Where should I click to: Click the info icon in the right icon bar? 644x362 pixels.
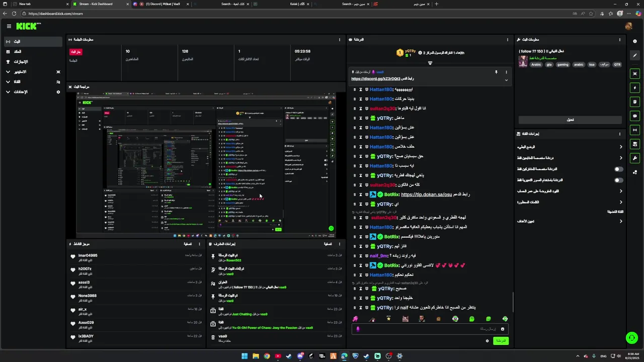coord(635,41)
